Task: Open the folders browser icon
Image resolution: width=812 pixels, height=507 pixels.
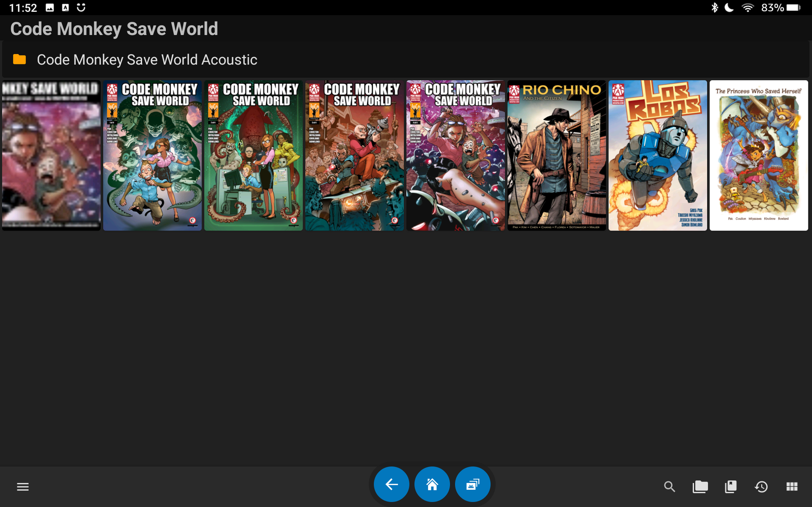Action: pos(700,486)
